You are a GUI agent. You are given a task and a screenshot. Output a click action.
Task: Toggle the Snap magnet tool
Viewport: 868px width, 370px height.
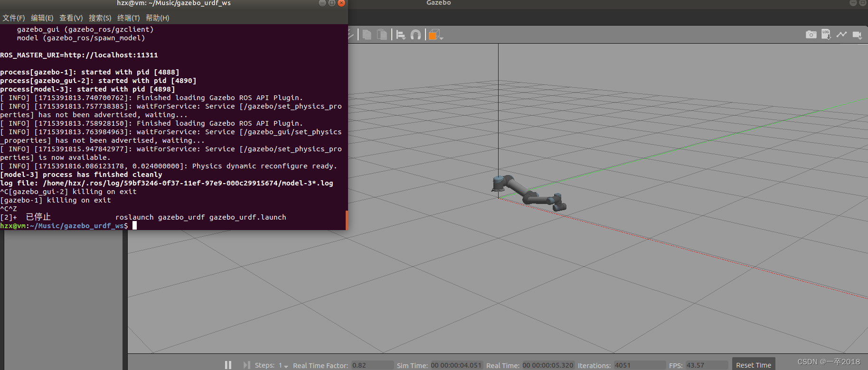pyautogui.click(x=415, y=35)
